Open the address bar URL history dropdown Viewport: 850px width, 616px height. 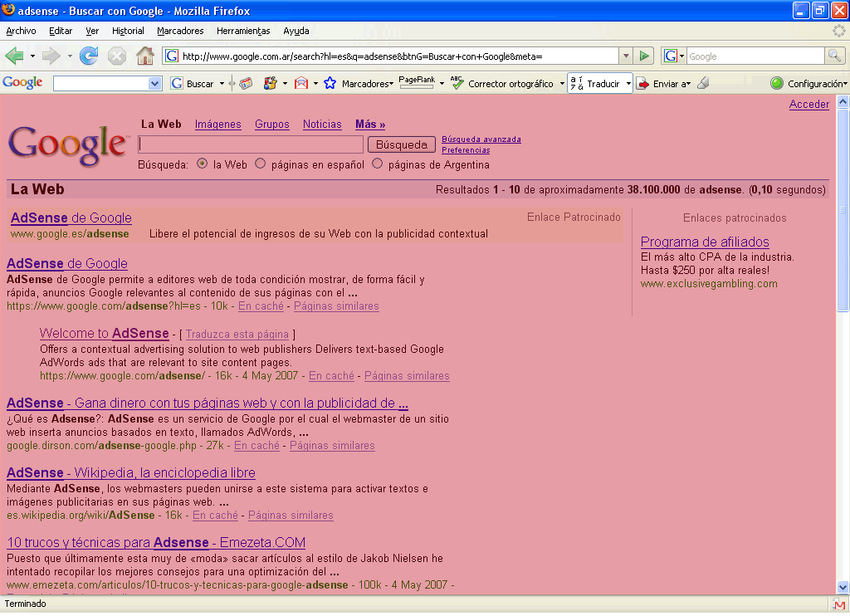pyautogui.click(x=626, y=56)
